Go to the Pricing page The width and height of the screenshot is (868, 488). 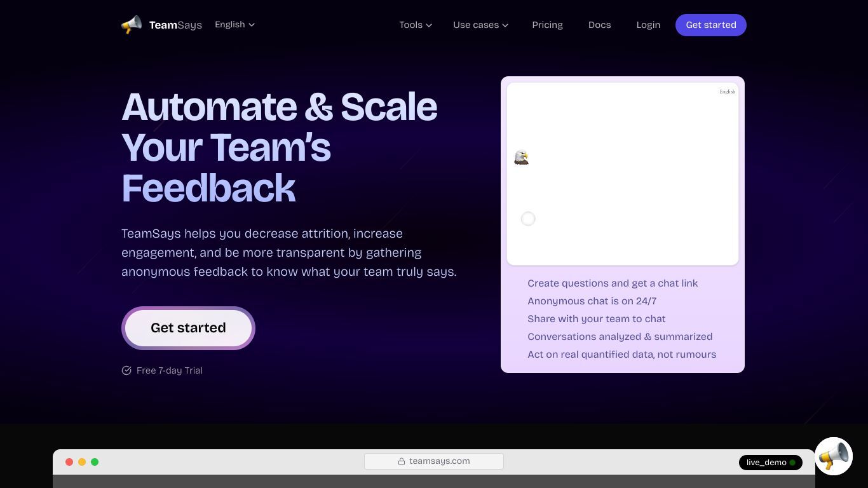(x=547, y=25)
